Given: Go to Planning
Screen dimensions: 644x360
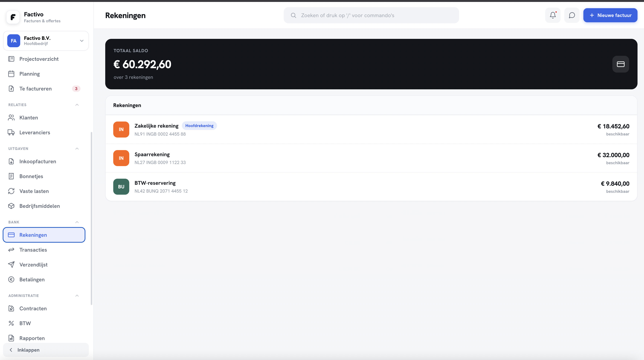Looking at the screenshot, I should click(x=44, y=74).
